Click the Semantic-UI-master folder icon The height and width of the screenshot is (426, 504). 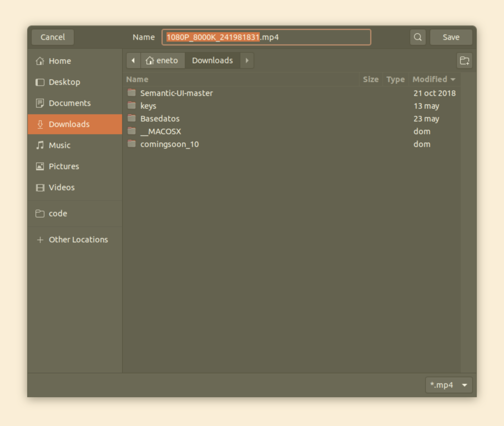[x=132, y=93]
